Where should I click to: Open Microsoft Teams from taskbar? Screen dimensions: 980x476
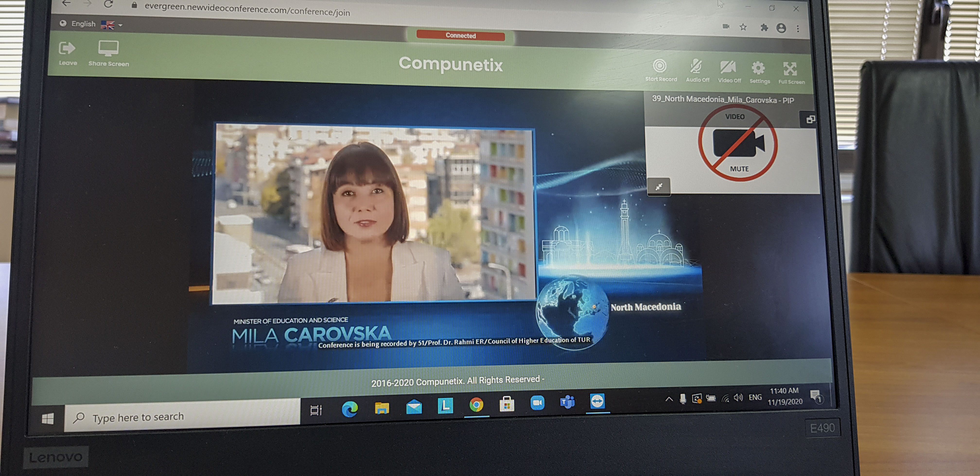click(567, 402)
